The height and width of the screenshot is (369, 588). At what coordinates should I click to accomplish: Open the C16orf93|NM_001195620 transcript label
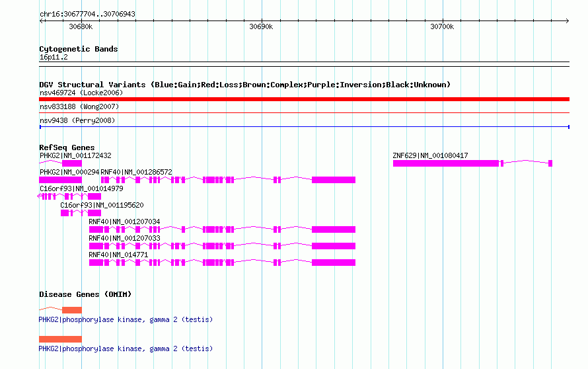coord(102,205)
